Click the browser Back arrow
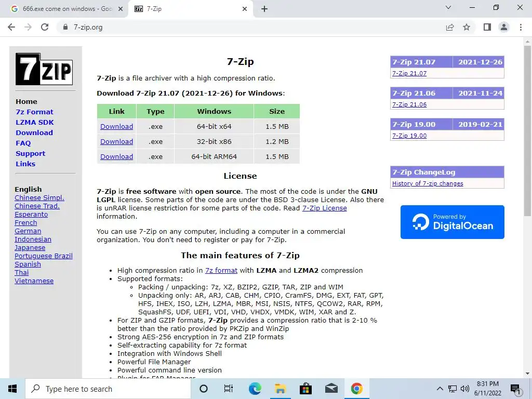Screen dimensions: 532x399 pos(11,27)
